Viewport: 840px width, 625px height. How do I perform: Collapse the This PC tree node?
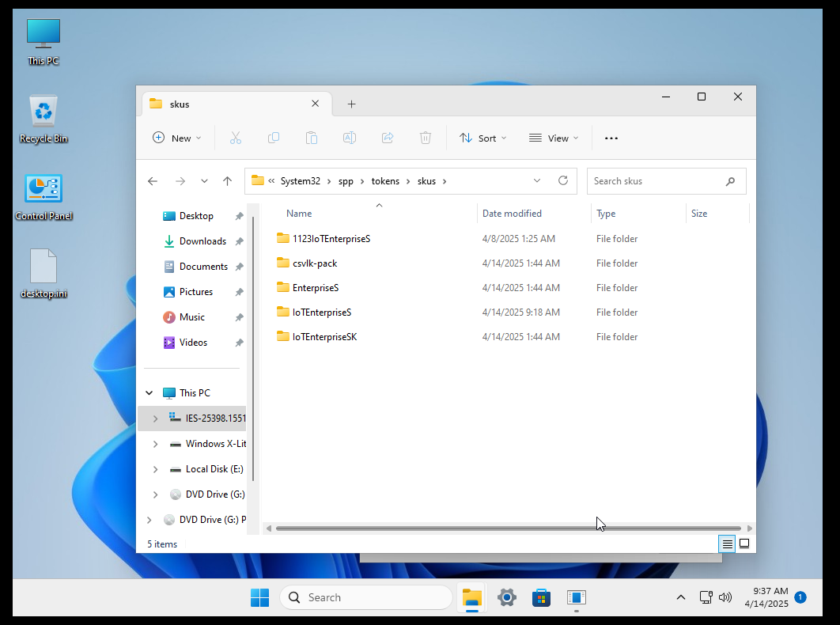(149, 393)
